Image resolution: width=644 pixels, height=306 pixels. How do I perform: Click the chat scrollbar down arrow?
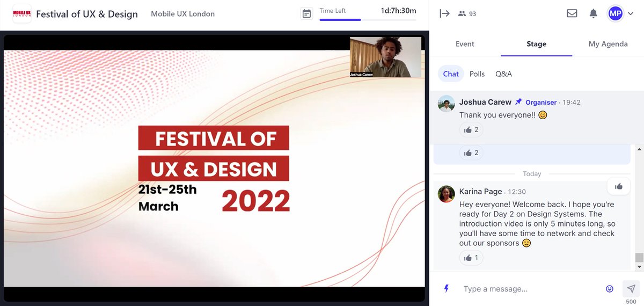[x=639, y=266]
